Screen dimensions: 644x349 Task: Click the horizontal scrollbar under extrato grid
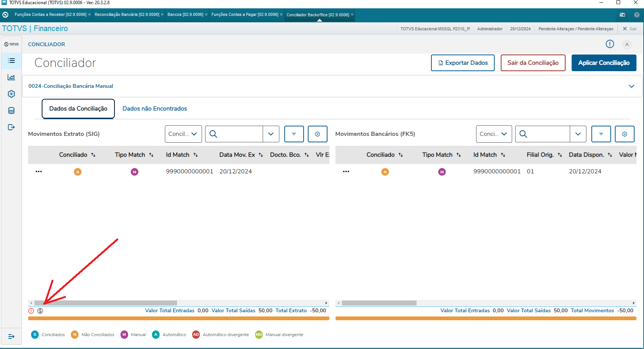[x=105, y=303]
